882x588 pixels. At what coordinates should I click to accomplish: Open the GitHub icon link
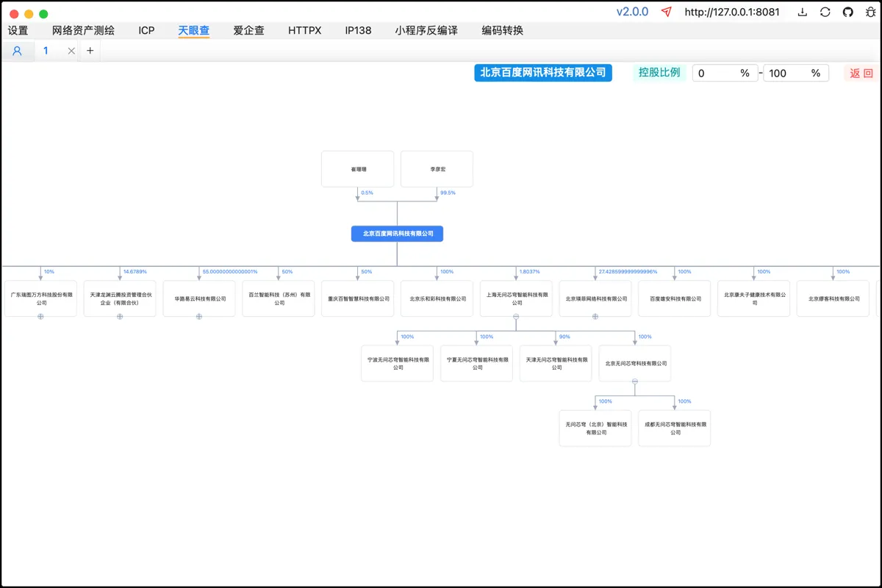point(848,12)
